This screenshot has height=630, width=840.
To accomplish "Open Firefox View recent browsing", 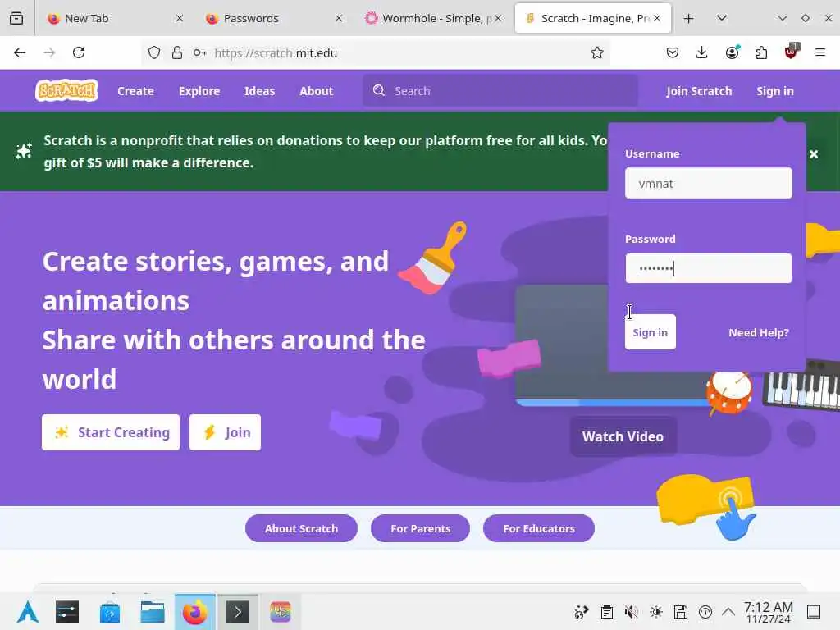I will point(16,18).
